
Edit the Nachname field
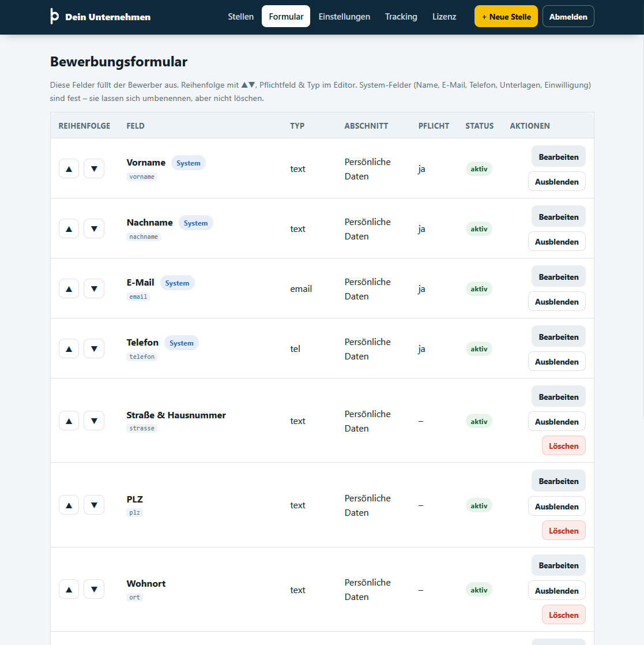[559, 217]
